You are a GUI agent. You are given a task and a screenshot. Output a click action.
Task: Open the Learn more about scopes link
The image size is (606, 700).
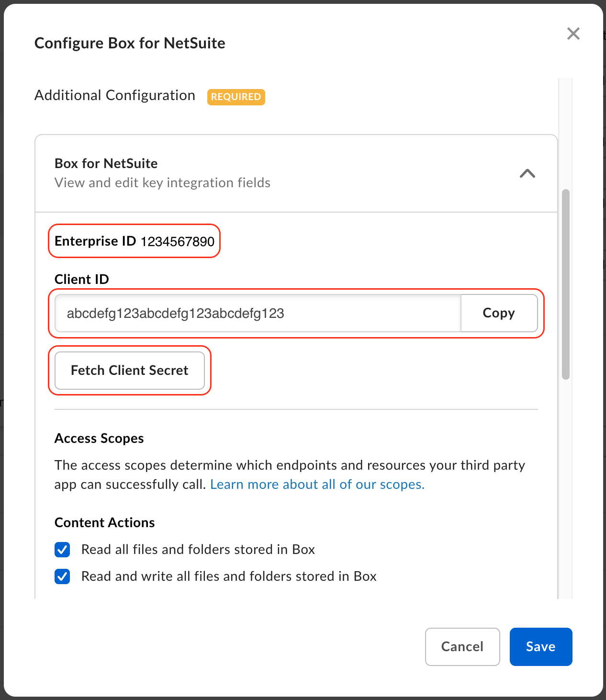pos(317,485)
